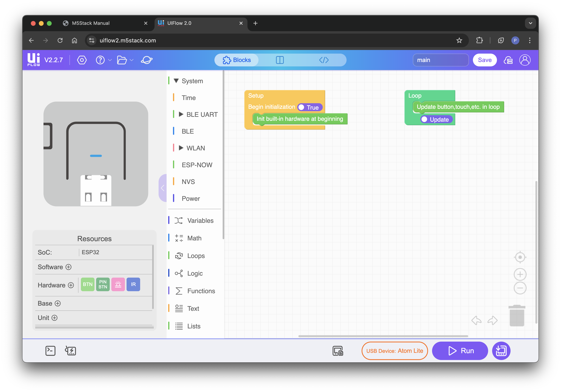
Task: Open the cloud storage icon
Action: point(508,60)
